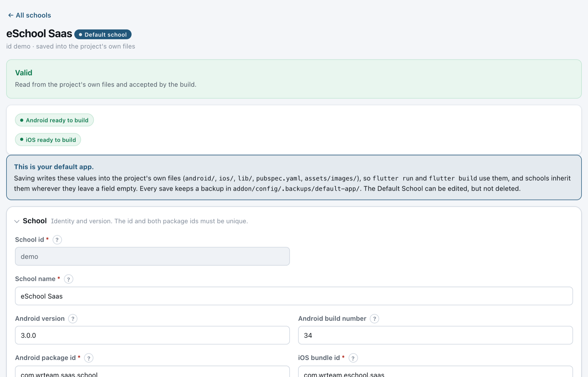Image resolution: width=588 pixels, height=377 pixels.
Task: Open Android package id help icon
Action: (89, 358)
